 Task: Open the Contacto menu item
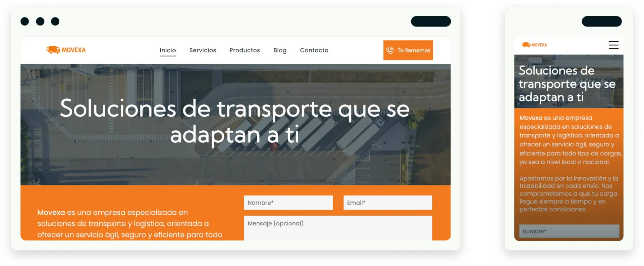coord(314,50)
